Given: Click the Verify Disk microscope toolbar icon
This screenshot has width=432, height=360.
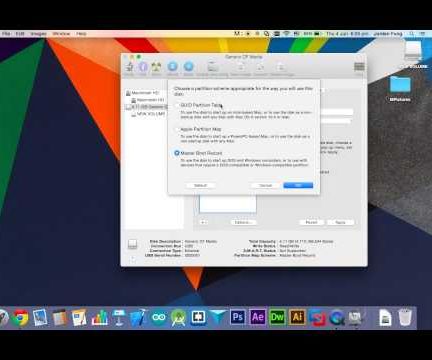Looking at the screenshot, I should point(129,67).
